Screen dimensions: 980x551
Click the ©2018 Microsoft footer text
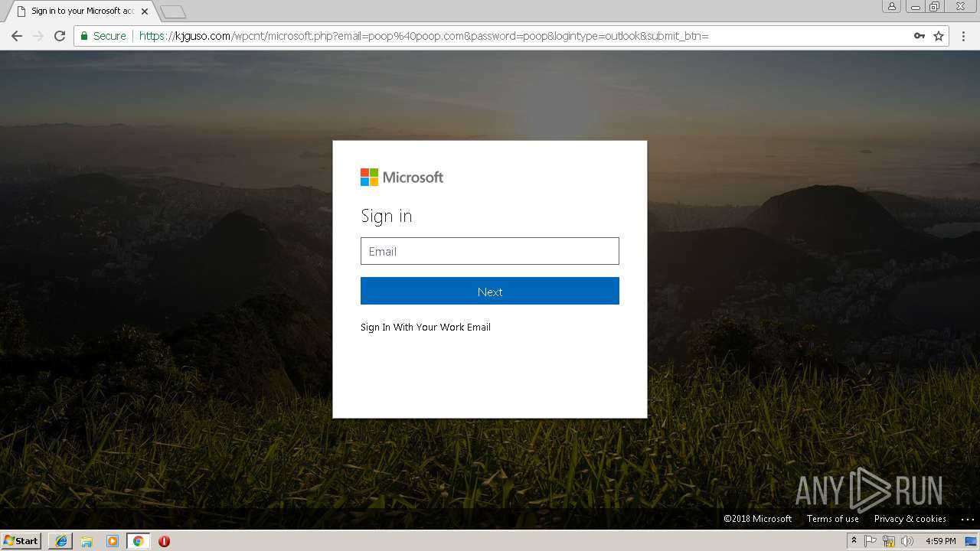[758, 518]
